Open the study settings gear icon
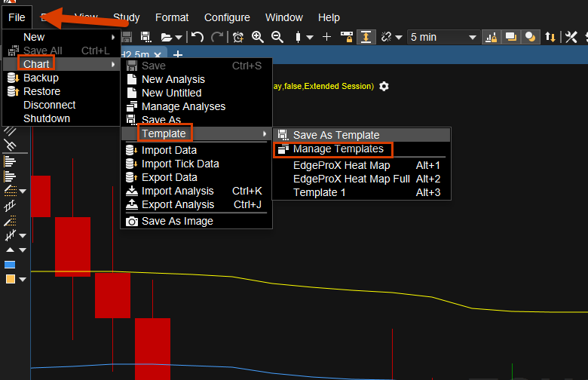 point(384,87)
